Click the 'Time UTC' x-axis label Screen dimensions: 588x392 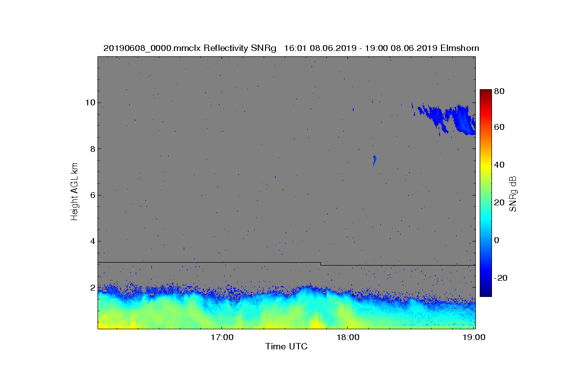tap(287, 346)
